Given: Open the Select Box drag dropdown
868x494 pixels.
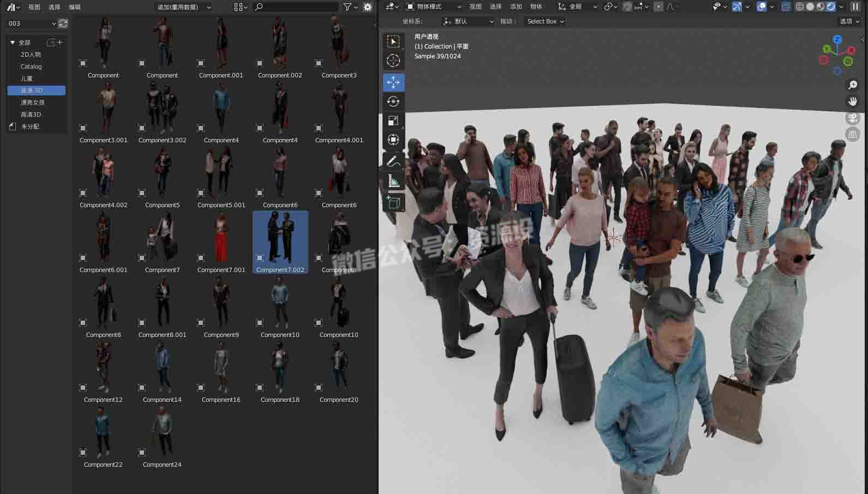Looking at the screenshot, I should point(545,21).
